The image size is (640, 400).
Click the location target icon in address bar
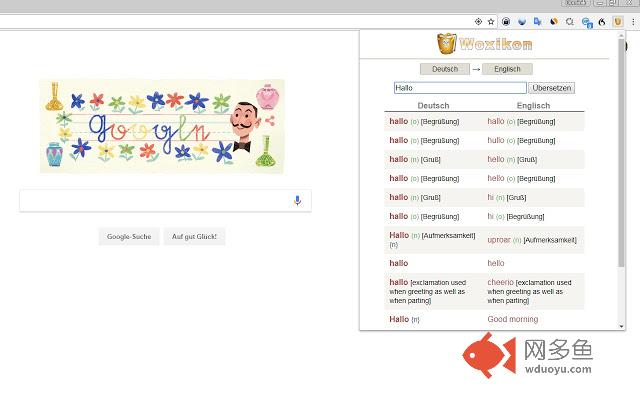478,21
